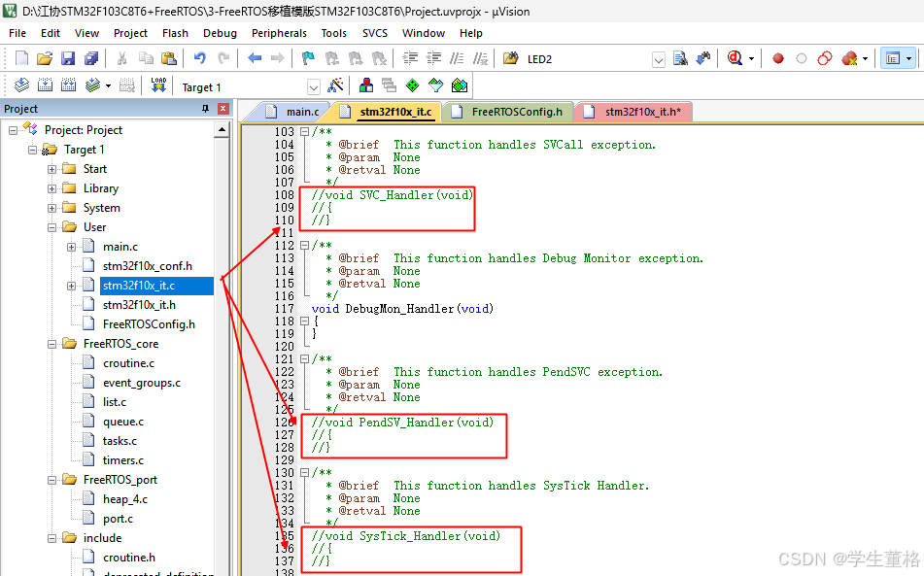Screen dimensions: 924x576
Task: Select port.c in project tree
Action: (118, 519)
